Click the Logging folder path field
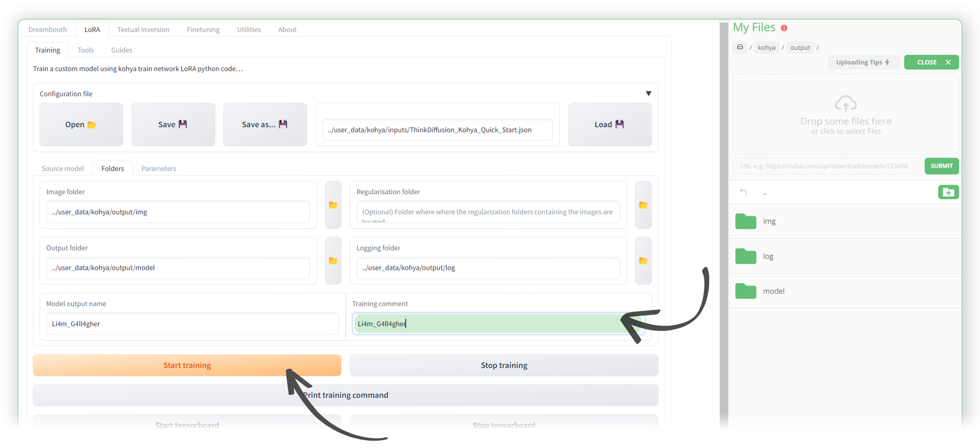Viewport: 980px width, 448px height. tap(488, 268)
